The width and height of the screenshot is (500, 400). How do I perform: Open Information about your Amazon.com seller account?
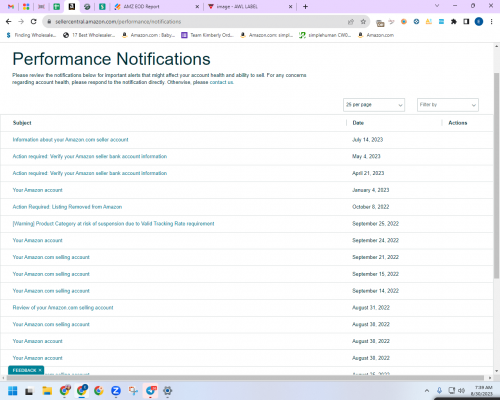coord(70,140)
